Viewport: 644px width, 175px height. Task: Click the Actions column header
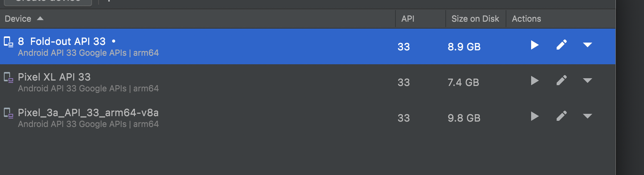526,19
